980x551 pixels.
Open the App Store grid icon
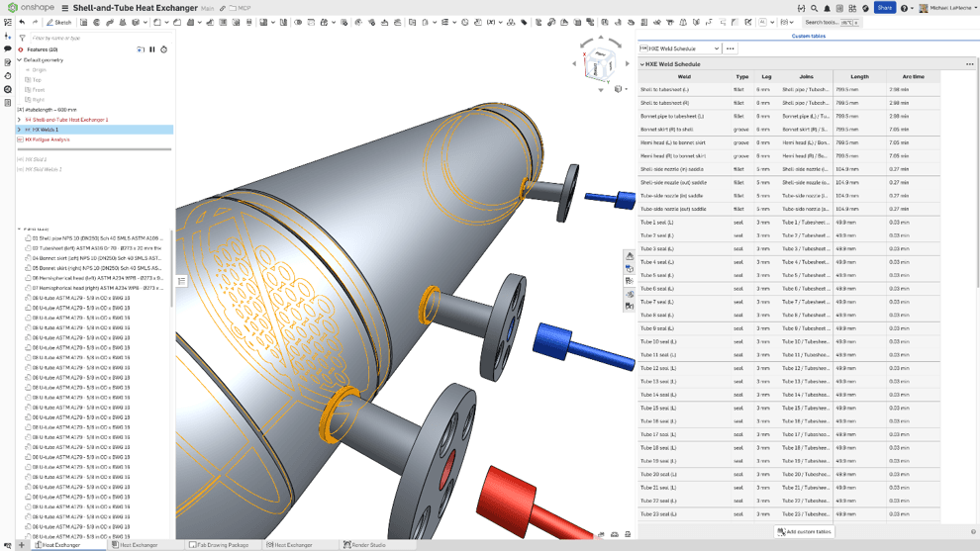[852, 8]
